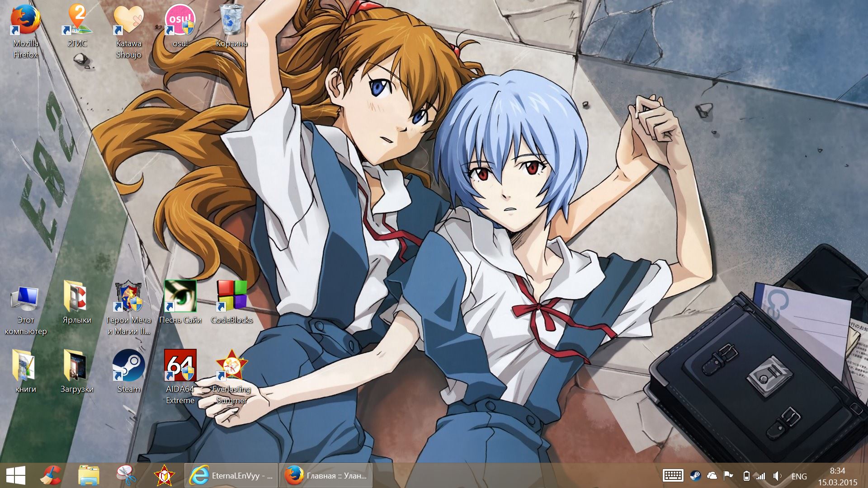Open the Ярлыки folder
Viewport: 868px width, 488px height.
pos(77,298)
